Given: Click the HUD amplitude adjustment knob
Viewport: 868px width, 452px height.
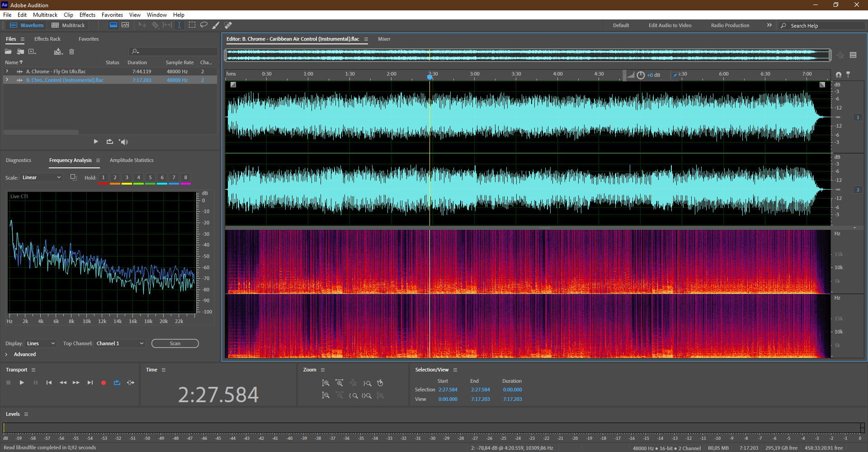Looking at the screenshot, I should [x=641, y=75].
